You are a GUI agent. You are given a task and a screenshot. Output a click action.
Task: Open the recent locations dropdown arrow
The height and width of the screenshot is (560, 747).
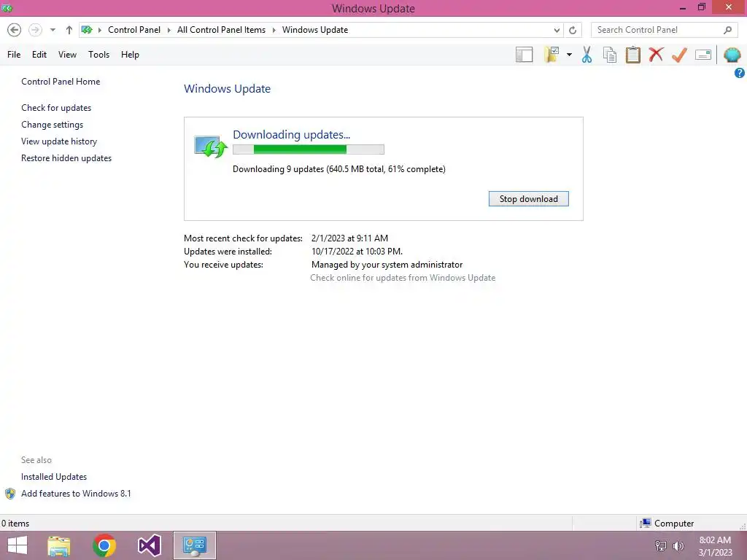pos(53,30)
